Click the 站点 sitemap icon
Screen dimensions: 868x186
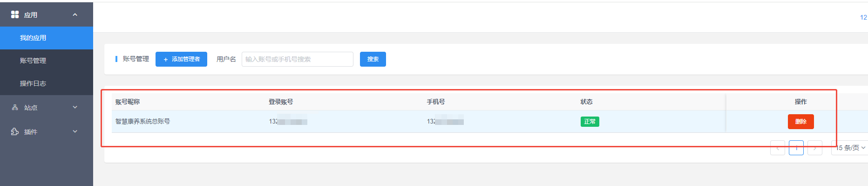(x=15, y=107)
